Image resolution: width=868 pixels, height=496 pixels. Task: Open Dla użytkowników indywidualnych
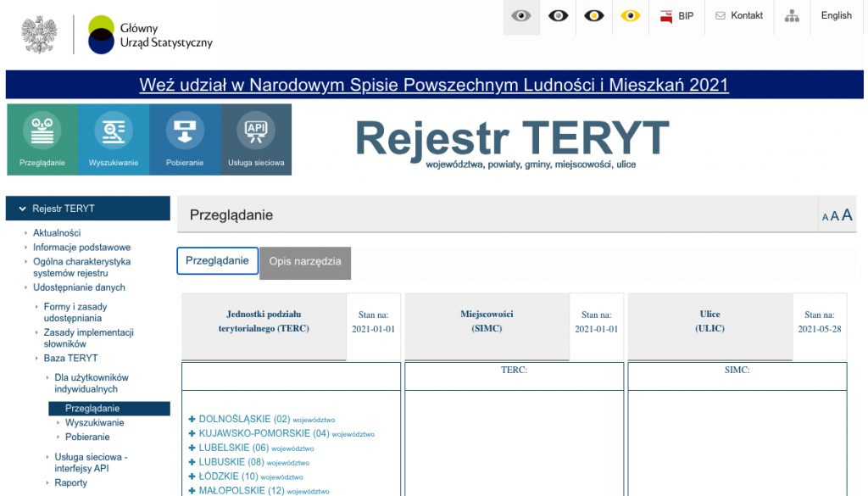click(x=92, y=383)
